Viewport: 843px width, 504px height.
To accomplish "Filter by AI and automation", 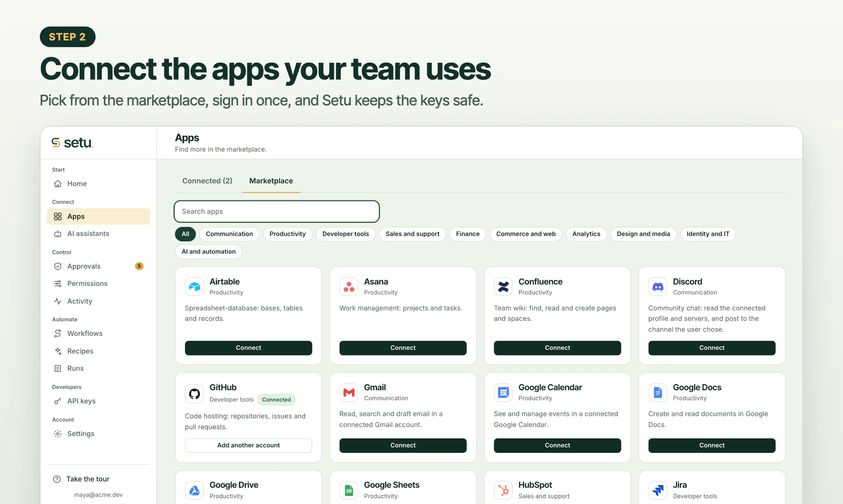I will click(x=209, y=252).
